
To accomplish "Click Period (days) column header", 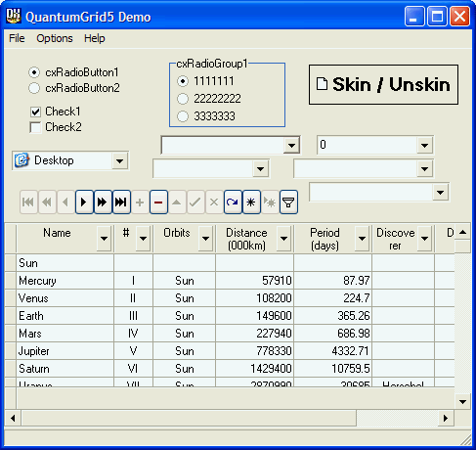I will tap(325, 239).
